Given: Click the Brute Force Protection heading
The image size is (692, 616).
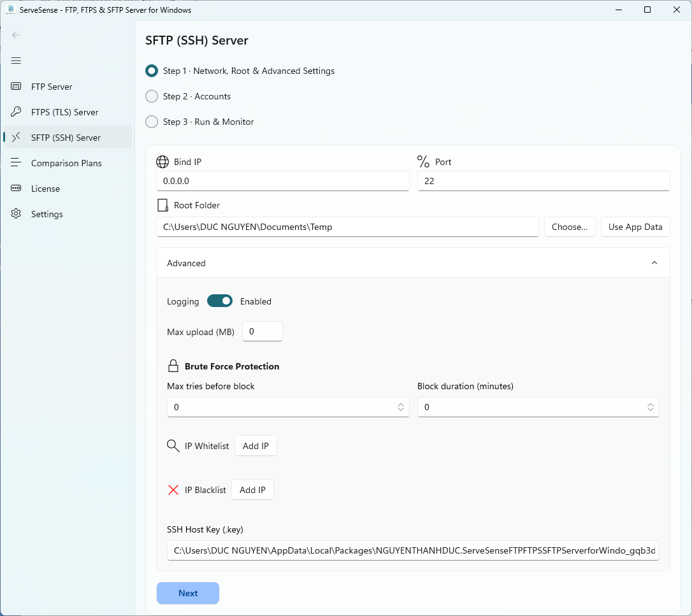Looking at the screenshot, I should coord(232,367).
